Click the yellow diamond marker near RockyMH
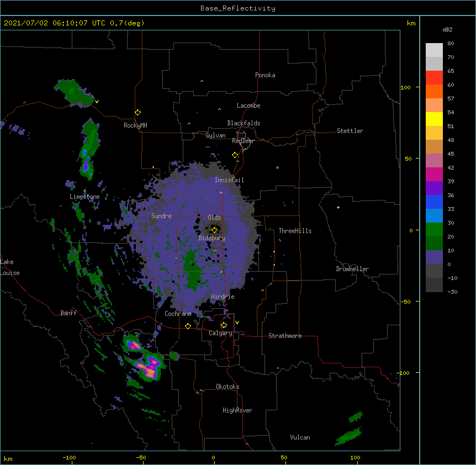This screenshot has width=476, height=465. tap(137, 113)
